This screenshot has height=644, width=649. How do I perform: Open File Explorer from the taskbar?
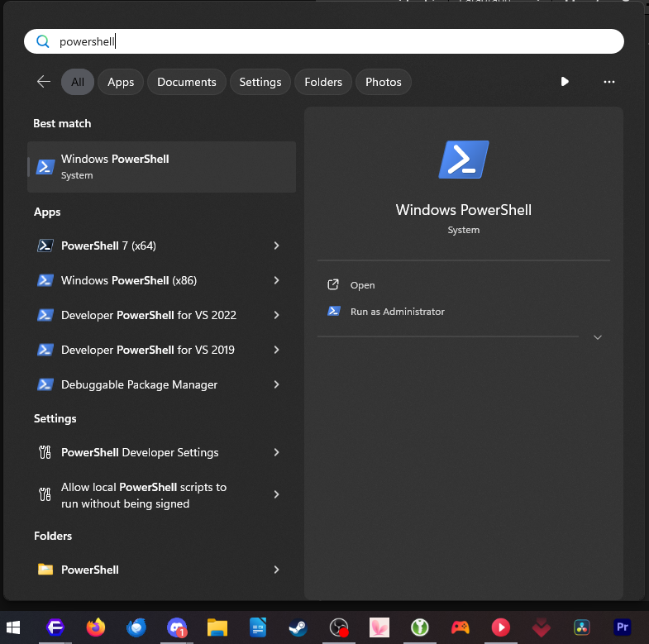pos(217,627)
